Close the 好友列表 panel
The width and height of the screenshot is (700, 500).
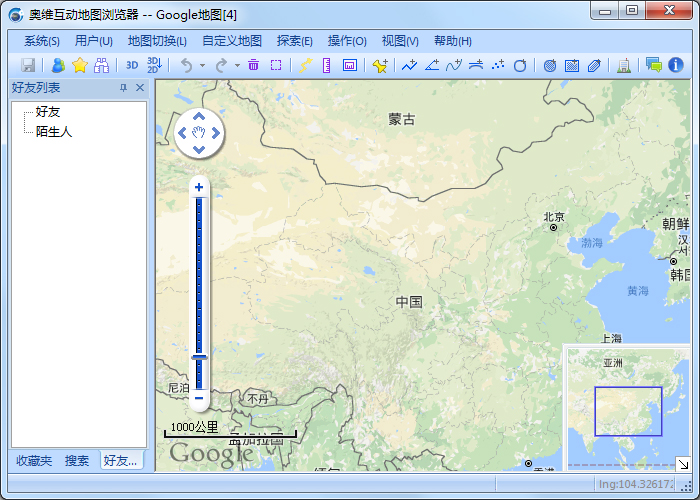[x=140, y=88]
